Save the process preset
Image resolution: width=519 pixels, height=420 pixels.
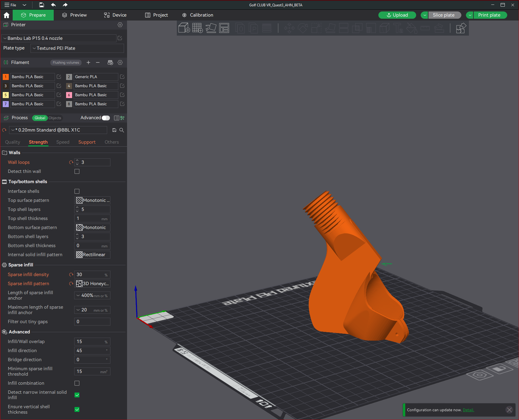pos(114,130)
